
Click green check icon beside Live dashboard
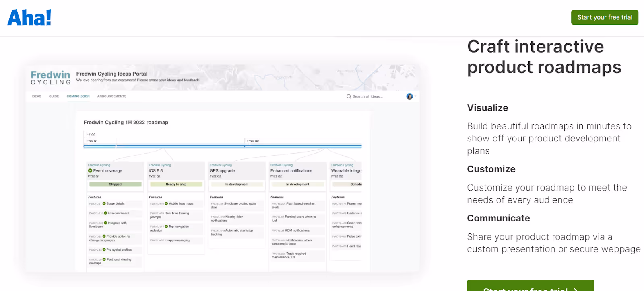[105, 213]
